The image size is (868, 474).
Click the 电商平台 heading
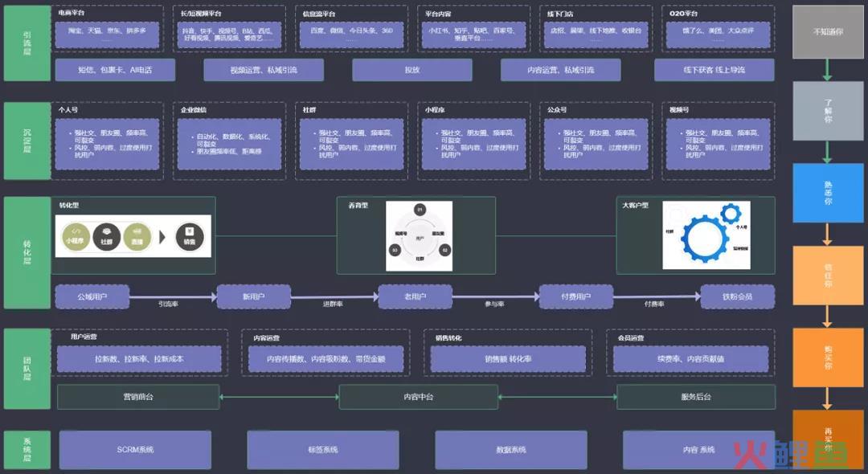[72, 13]
